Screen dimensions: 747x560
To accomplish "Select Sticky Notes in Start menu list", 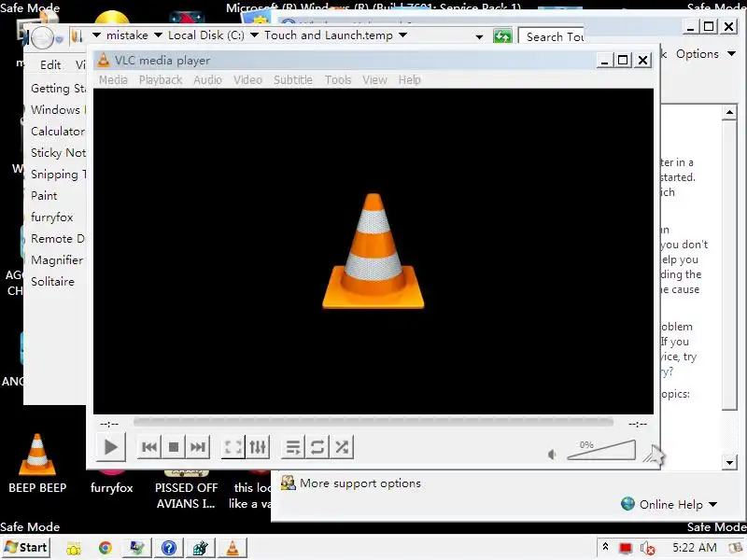I will (x=56, y=153).
